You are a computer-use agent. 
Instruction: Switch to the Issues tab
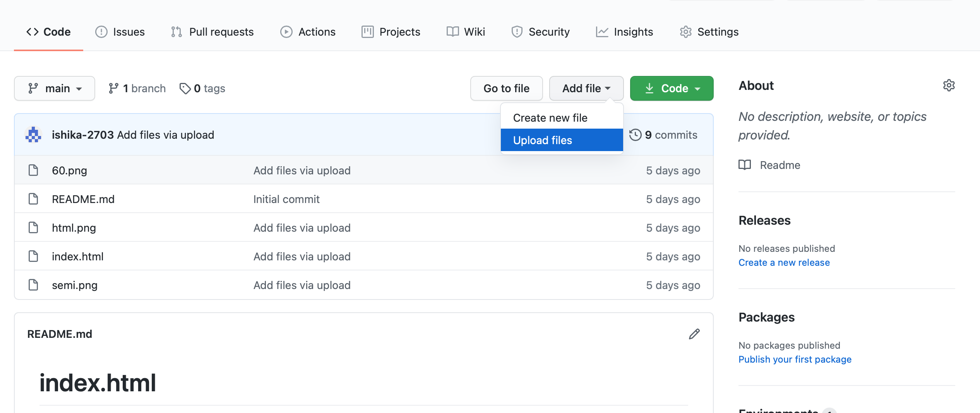[120, 32]
